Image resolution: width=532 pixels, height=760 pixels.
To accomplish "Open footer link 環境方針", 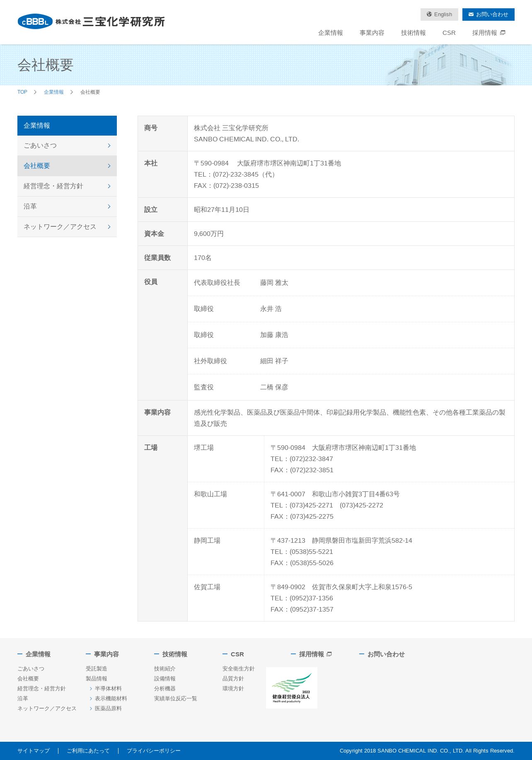I will tap(233, 689).
